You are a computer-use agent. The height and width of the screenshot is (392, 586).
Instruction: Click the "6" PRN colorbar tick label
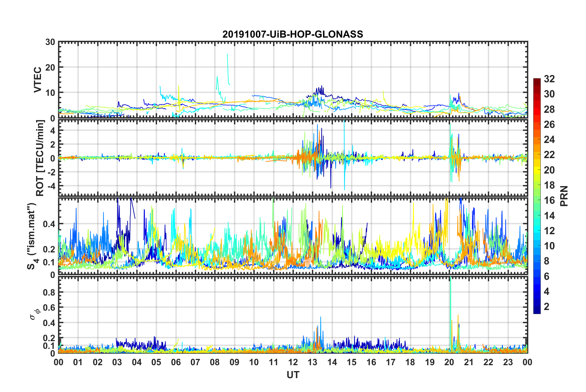[547, 276]
